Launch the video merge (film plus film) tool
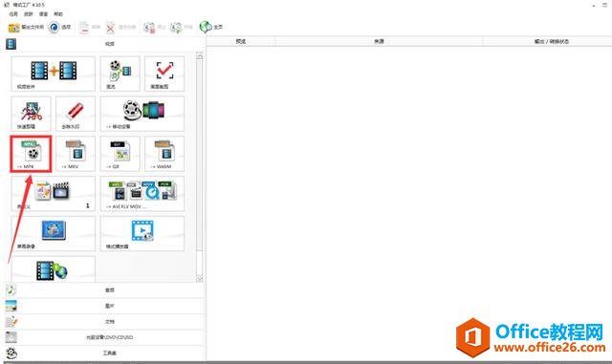 (54, 74)
